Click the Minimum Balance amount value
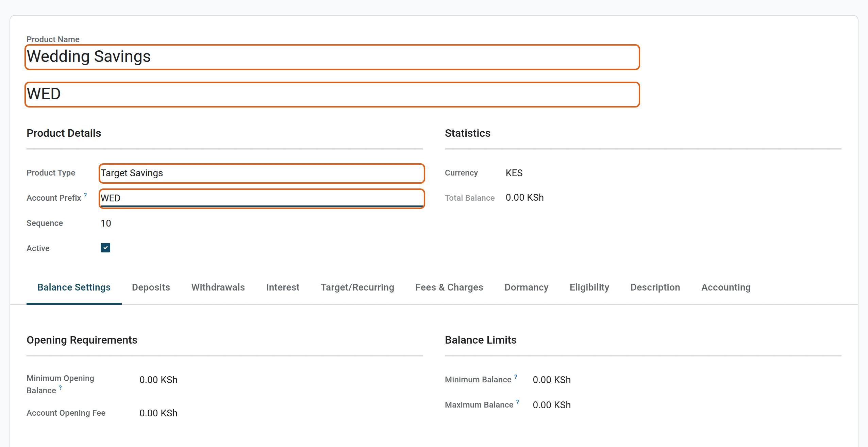The width and height of the screenshot is (868, 447). (552, 380)
